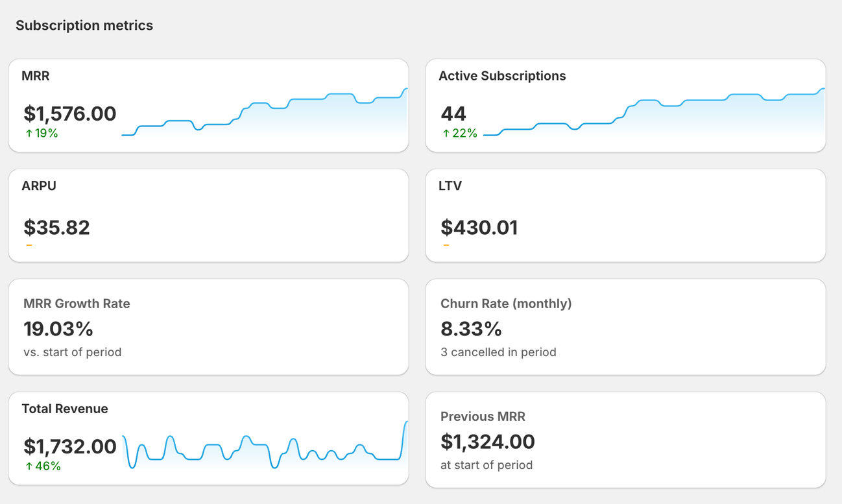Open the Active Subscriptions sparkline chart

pyautogui.click(x=654, y=112)
